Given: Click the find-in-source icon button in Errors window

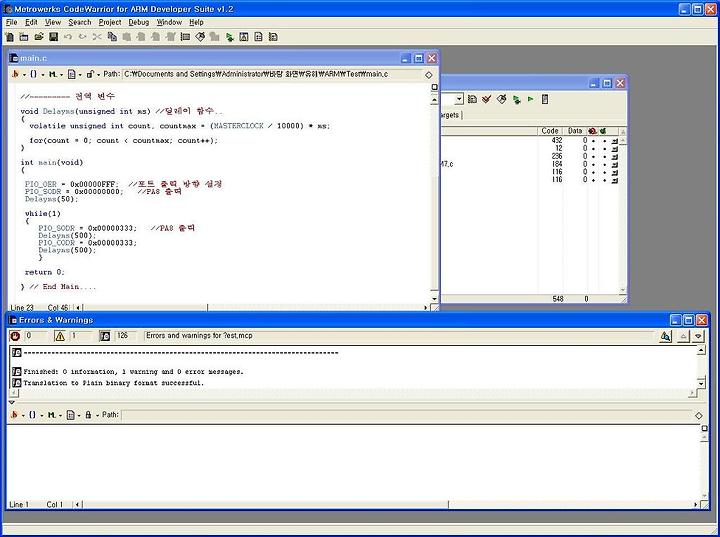Looking at the screenshot, I should [665, 337].
